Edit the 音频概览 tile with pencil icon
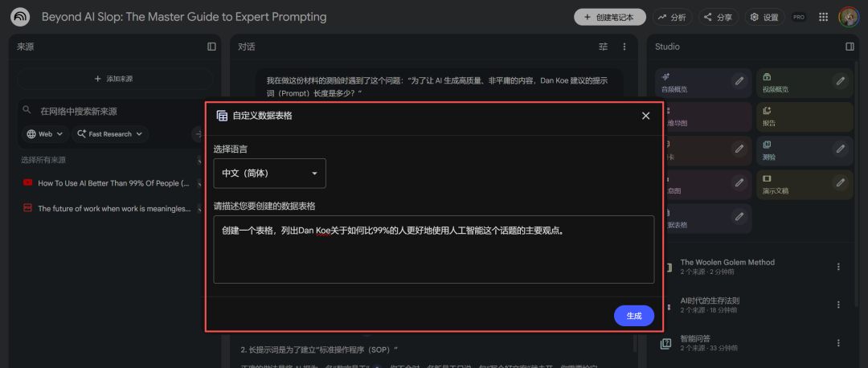Image resolution: width=868 pixels, height=368 pixels. tap(739, 80)
